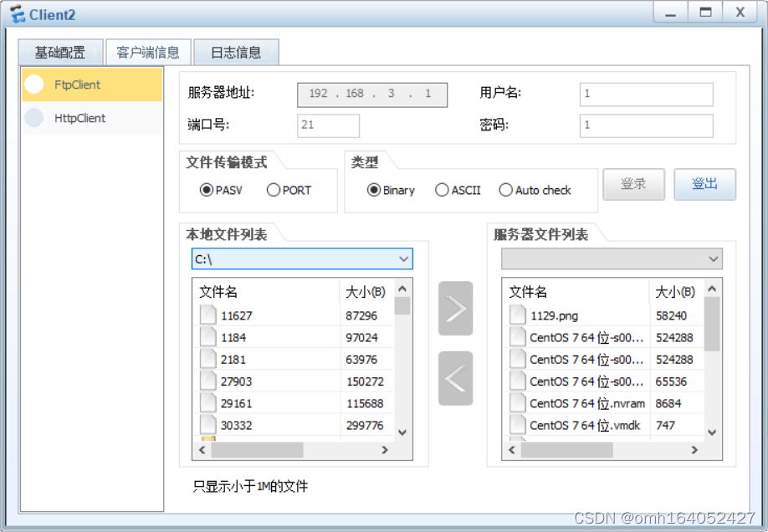Click the 端口号 port field

(328, 125)
